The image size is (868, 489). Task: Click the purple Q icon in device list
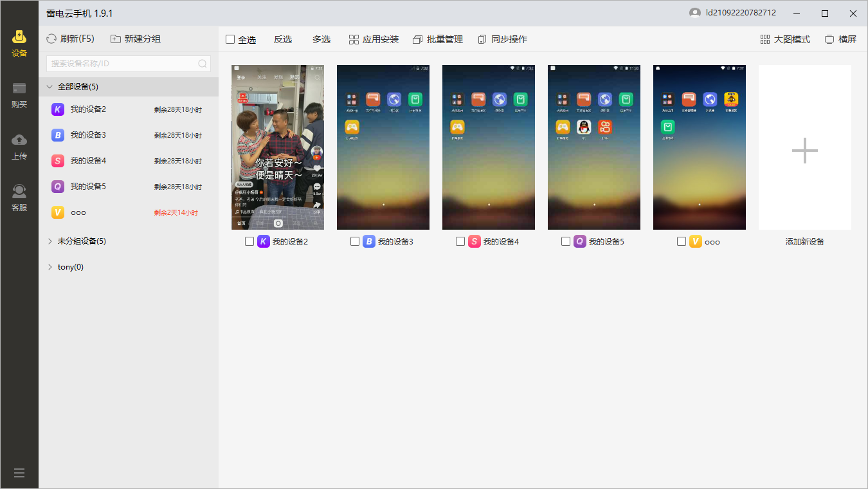click(58, 187)
